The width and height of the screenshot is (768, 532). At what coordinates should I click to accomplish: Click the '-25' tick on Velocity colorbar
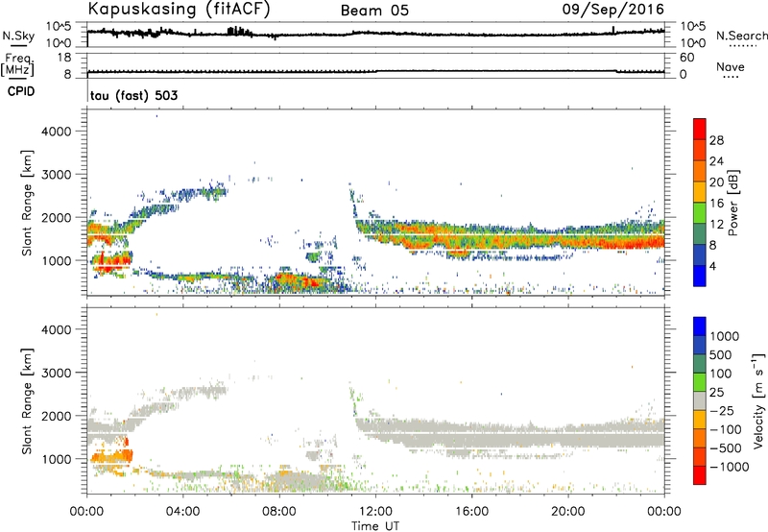coord(722,411)
